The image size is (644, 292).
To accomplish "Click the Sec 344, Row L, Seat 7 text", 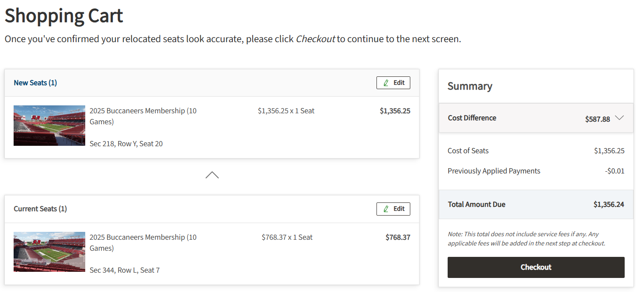I will click(x=124, y=270).
